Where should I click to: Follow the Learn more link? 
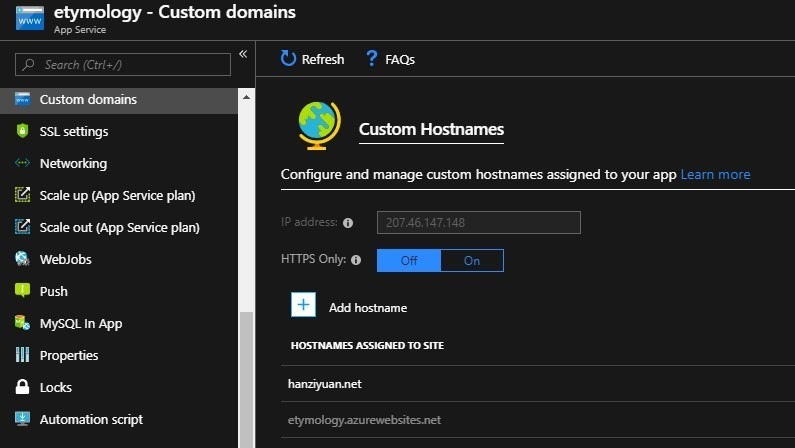click(x=715, y=174)
